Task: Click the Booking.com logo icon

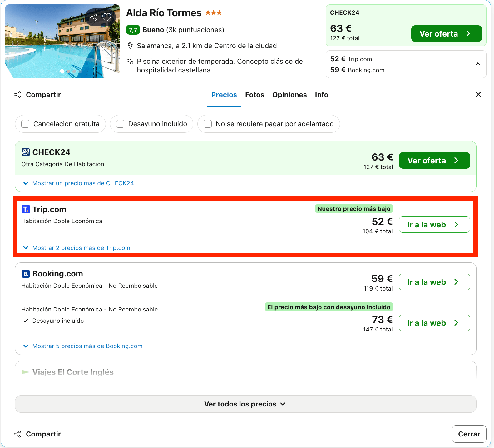Action: (26, 274)
